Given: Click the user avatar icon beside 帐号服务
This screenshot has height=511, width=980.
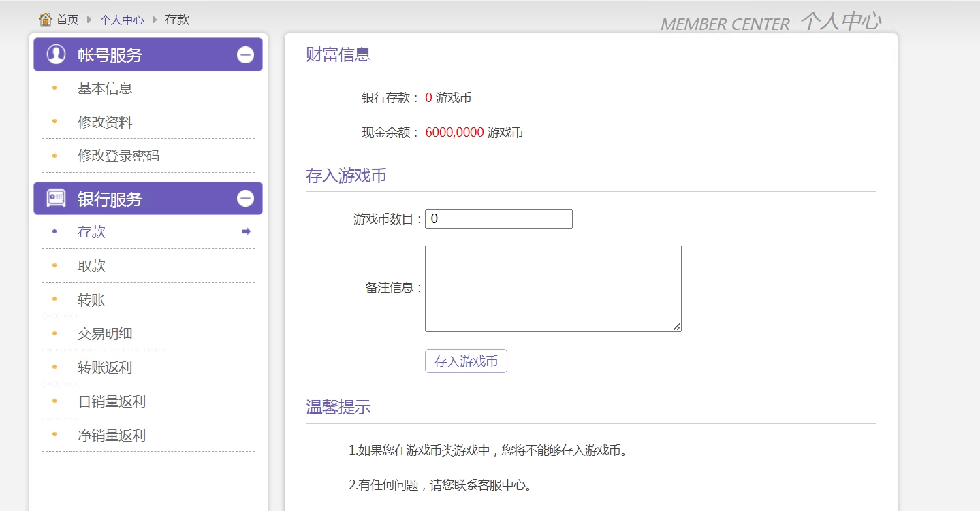Looking at the screenshot, I should pyautogui.click(x=56, y=54).
